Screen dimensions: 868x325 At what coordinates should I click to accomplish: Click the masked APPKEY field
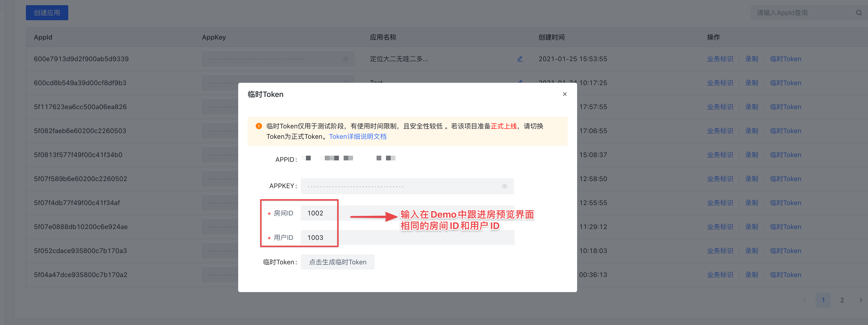coord(407,186)
